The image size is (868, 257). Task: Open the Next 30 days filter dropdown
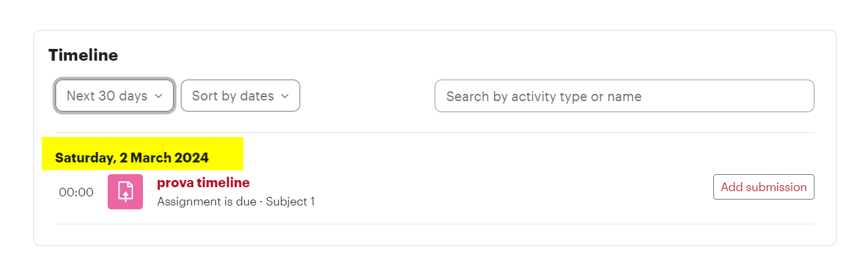click(x=115, y=96)
